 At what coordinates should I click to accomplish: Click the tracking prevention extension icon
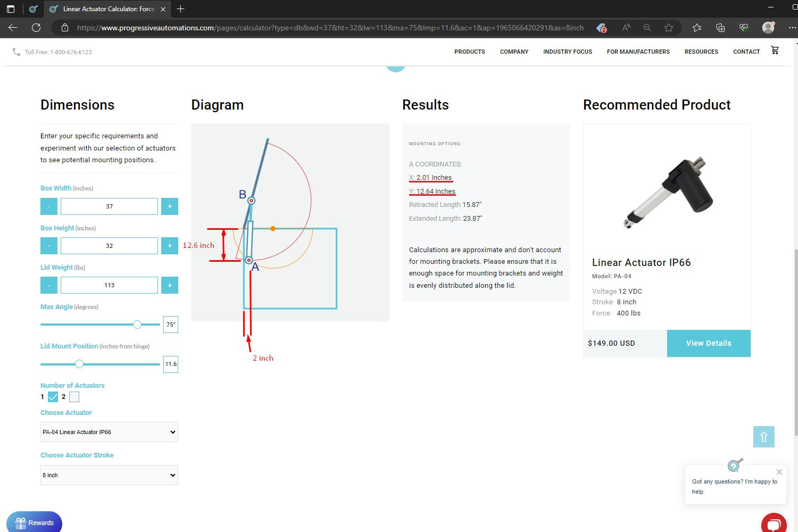click(602, 28)
